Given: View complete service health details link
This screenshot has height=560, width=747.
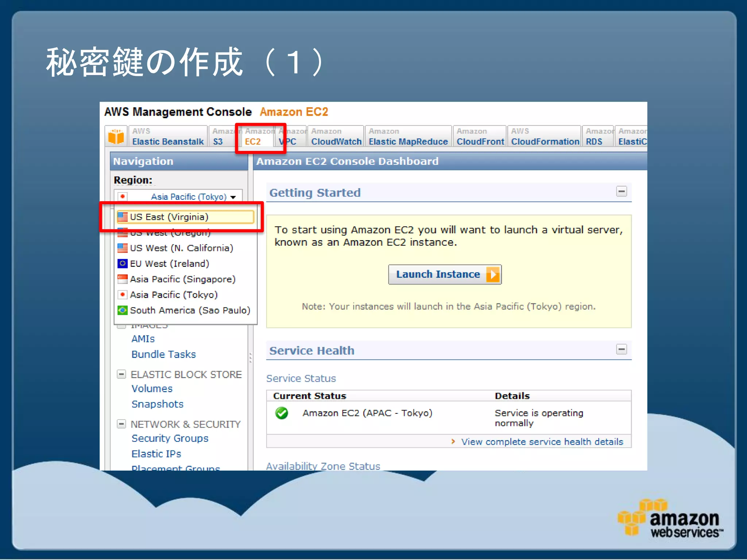Looking at the screenshot, I should pos(542,442).
